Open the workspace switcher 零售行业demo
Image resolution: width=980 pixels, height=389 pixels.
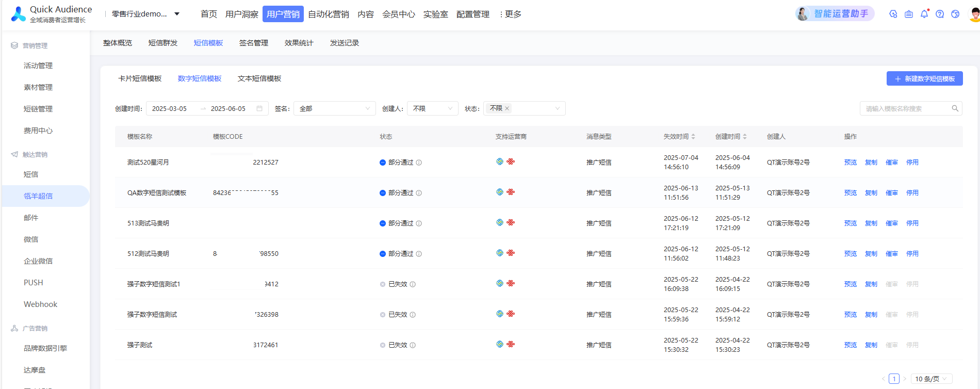click(145, 14)
